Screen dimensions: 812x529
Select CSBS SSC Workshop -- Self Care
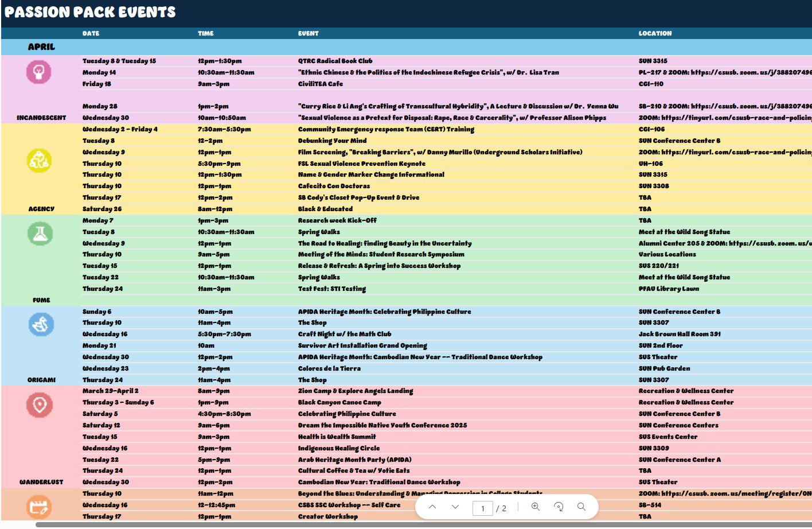349,505
